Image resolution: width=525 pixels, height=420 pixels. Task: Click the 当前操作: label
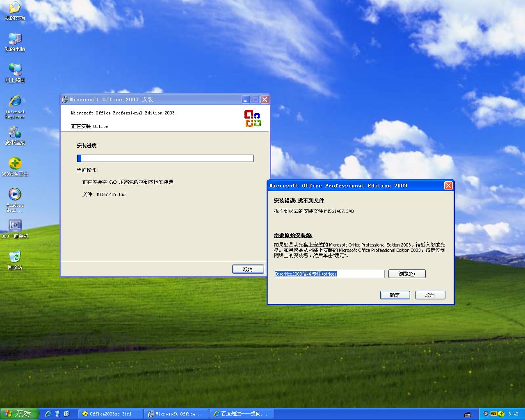88,170
